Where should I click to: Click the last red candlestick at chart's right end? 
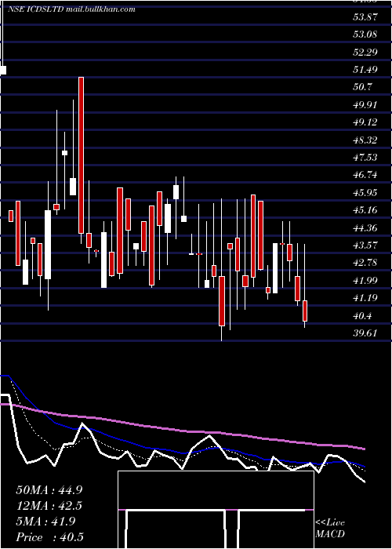(x=305, y=311)
